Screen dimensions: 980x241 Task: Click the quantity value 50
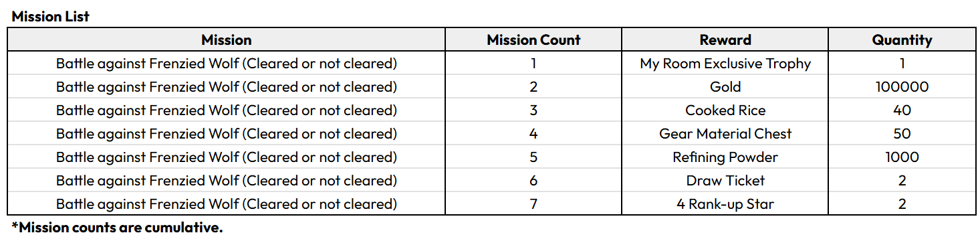click(902, 134)
